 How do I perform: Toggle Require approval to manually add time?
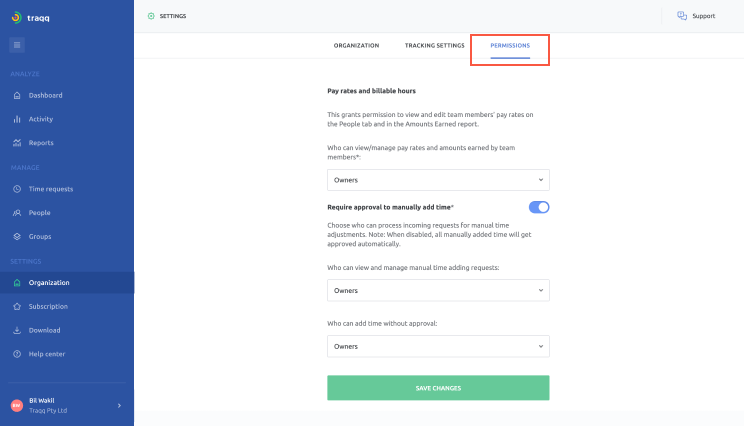[539, 207]
